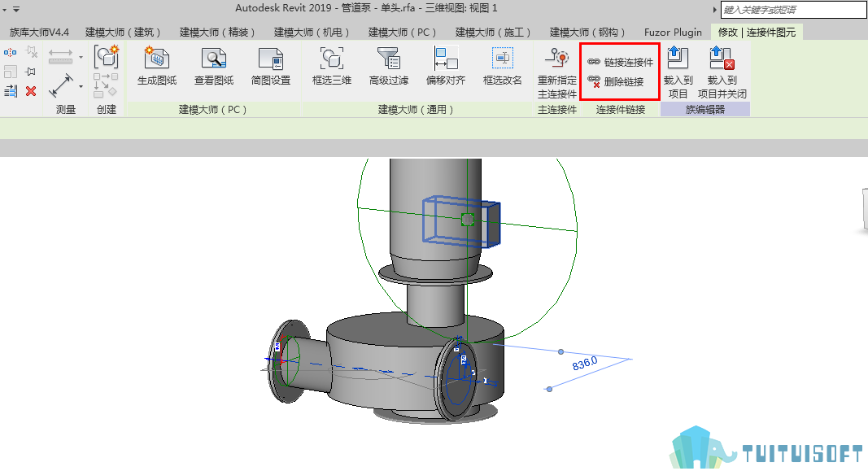This screenshot has width=868, height=471.
Task: Click the 836.0 dimension value
Action: [585, 364]
